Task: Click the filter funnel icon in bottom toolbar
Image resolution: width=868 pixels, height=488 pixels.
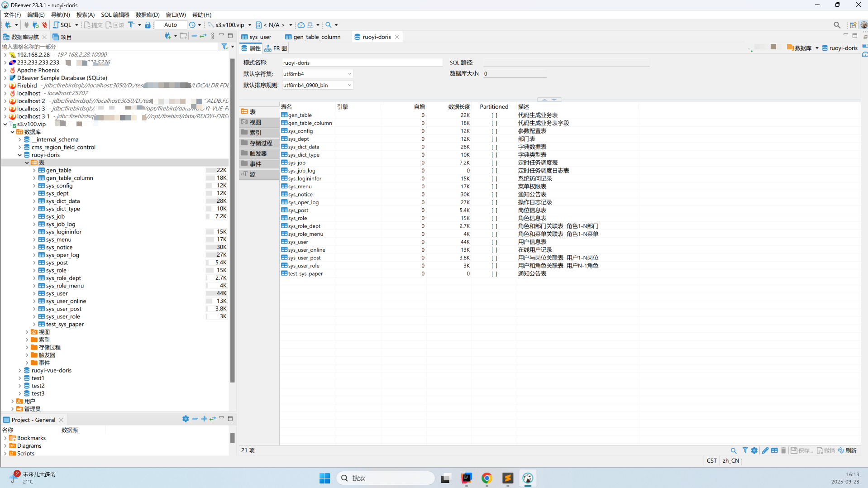Action: click(745, 450)
